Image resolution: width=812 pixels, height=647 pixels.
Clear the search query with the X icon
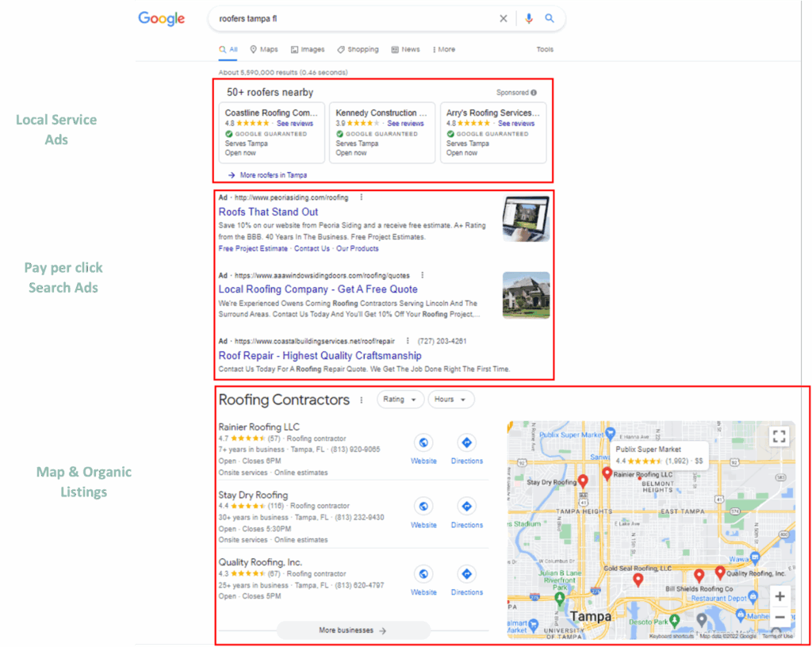(x=504, y=18)
